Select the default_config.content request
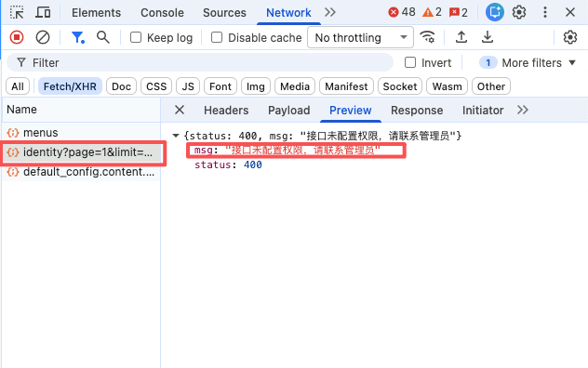This screenshot has height=368, width=588. click(x=81, y=172)
